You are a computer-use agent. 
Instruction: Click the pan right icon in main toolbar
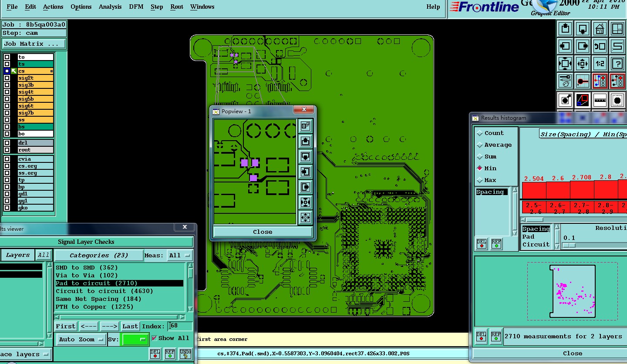click(x=583, y=46)
